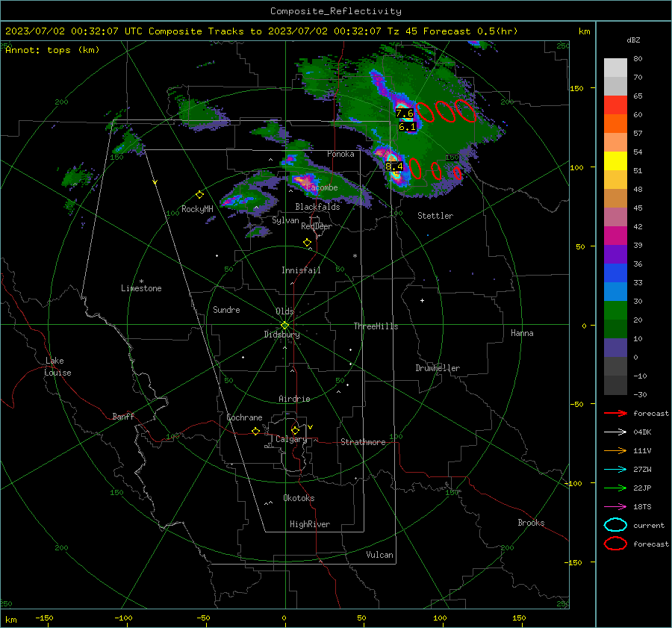Image resolution: width=672 pixels, height=628 pixels.
Task: Click the Sylvan label
Action: (285, 220)
